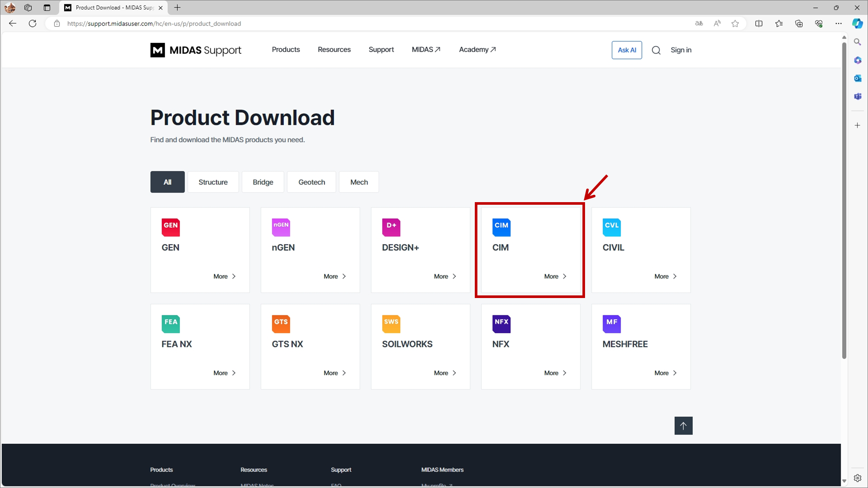Click the GTS NX product icon
Screen dimensions: 868x488
[x=281, y=324]
